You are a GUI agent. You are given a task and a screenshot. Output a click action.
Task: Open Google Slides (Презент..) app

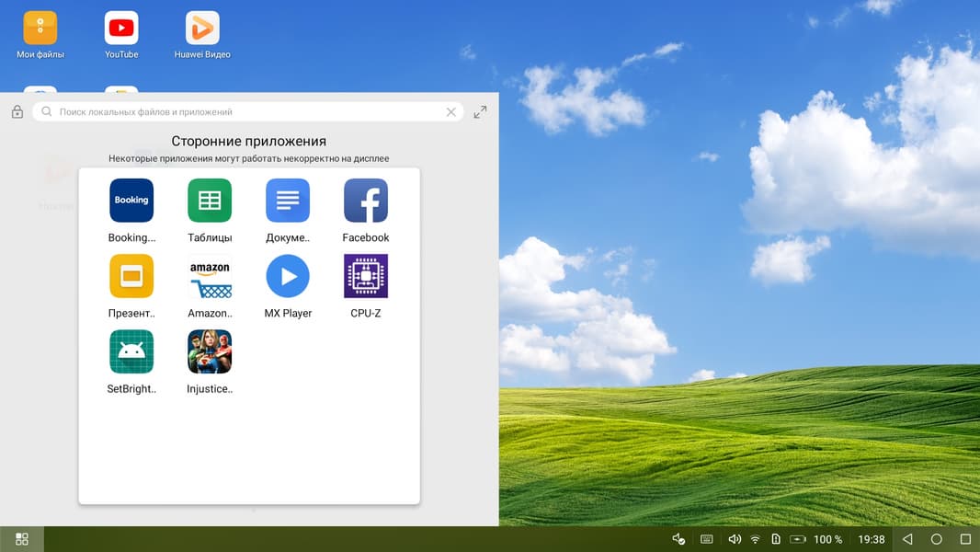point(131,276)
